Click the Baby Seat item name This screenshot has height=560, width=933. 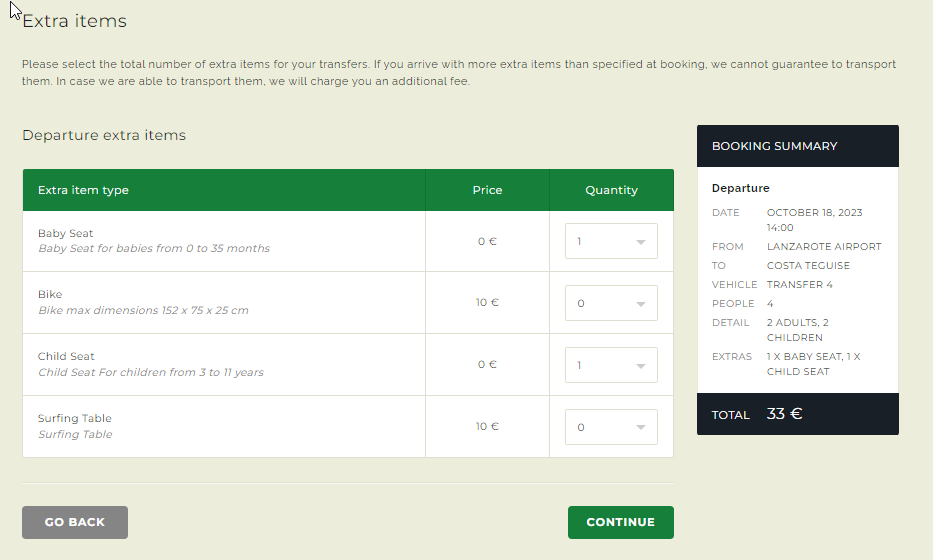pos(65,233)
